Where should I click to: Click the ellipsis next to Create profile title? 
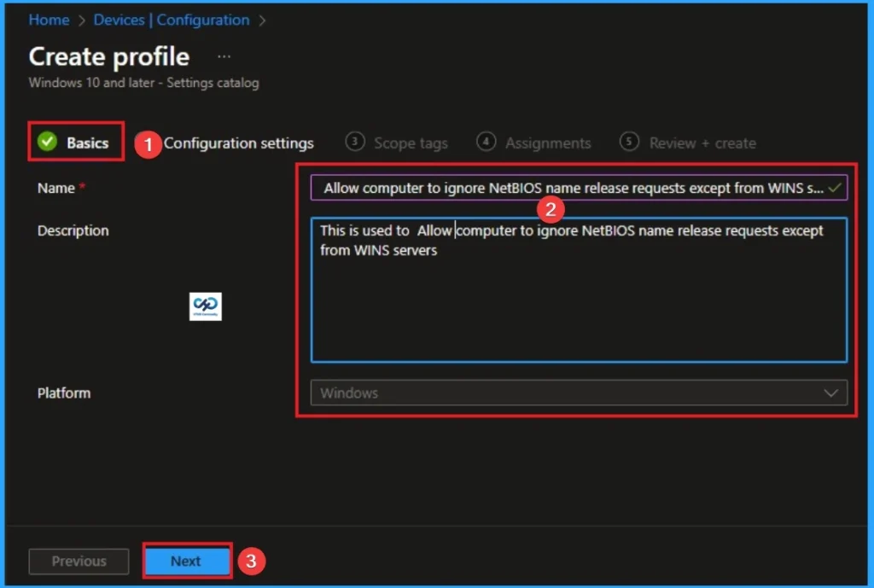point(223,55)
